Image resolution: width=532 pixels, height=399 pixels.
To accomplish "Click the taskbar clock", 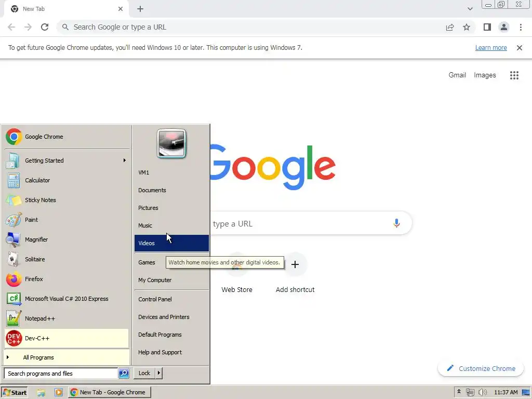I will (x=506, y=392).
